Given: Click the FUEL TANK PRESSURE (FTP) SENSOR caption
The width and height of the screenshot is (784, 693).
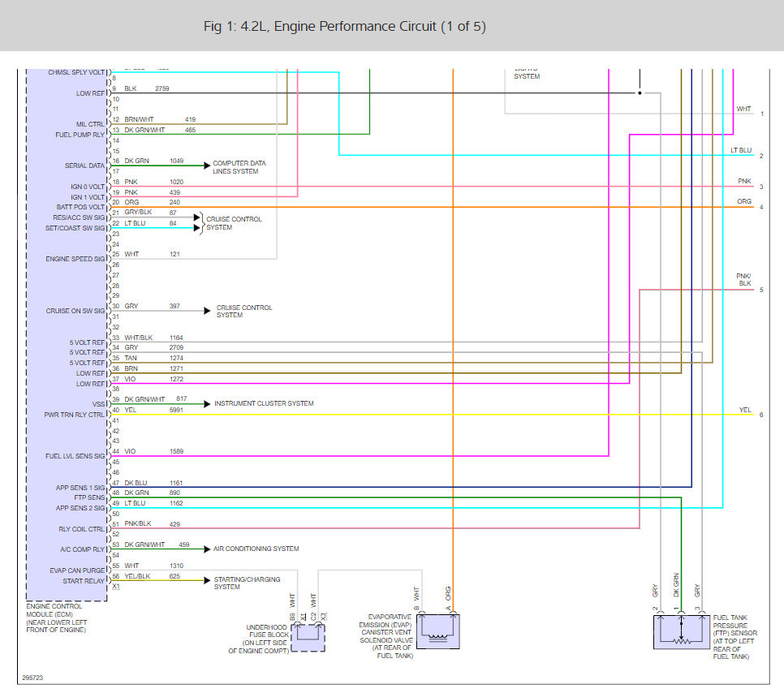Looking at the screenshot, I should tap(735, 637).
